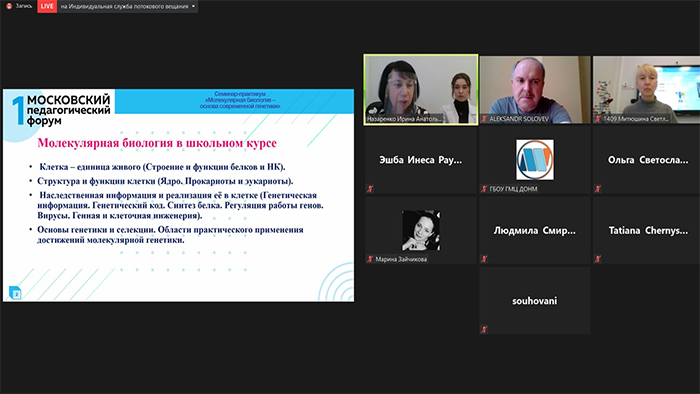Click Марина Зайчикова profile photo

coord(421,230)
